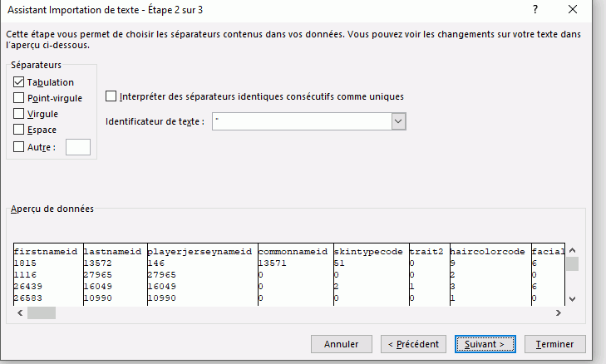The image size is (606, 364).
Task: Check the Autre separator checkbox
Action: click(x=19, y=147)
